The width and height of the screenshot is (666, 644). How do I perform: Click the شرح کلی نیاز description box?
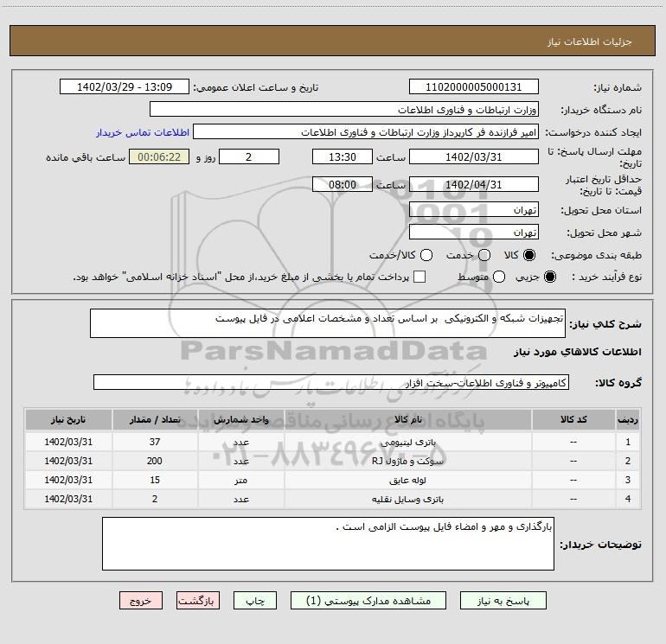pos(328,323)
